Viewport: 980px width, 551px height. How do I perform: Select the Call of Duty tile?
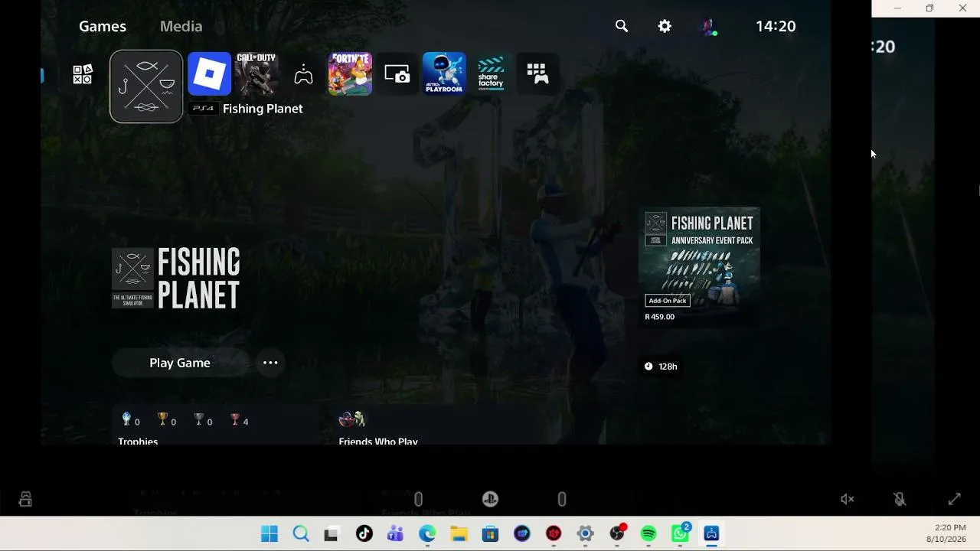[256, 73]
